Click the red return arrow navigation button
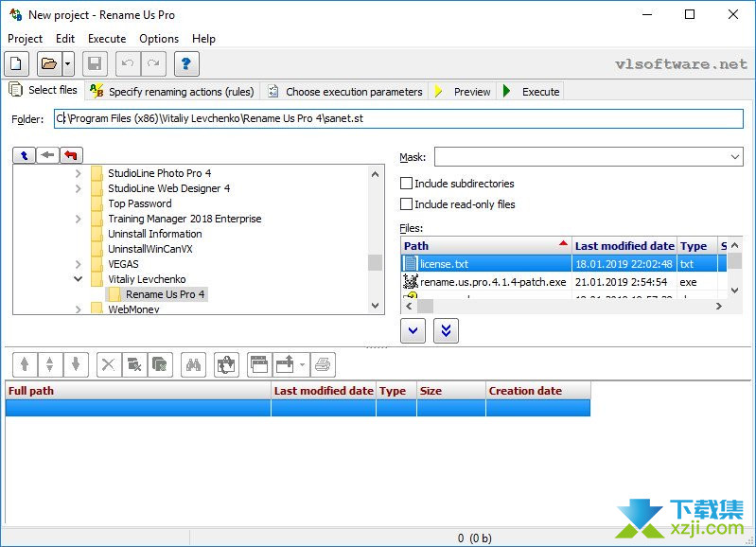 click(71, 155)
